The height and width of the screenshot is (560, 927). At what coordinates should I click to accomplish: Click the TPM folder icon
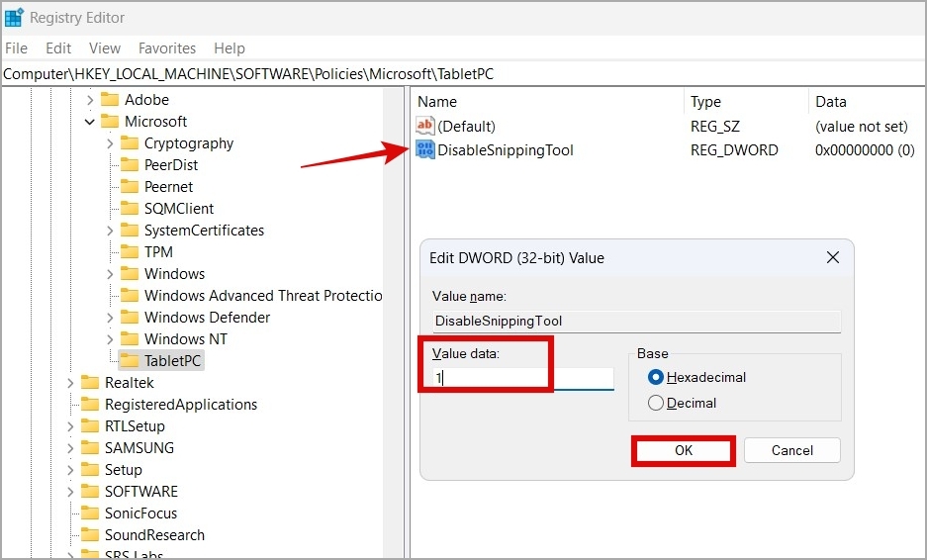coord(129,252)
